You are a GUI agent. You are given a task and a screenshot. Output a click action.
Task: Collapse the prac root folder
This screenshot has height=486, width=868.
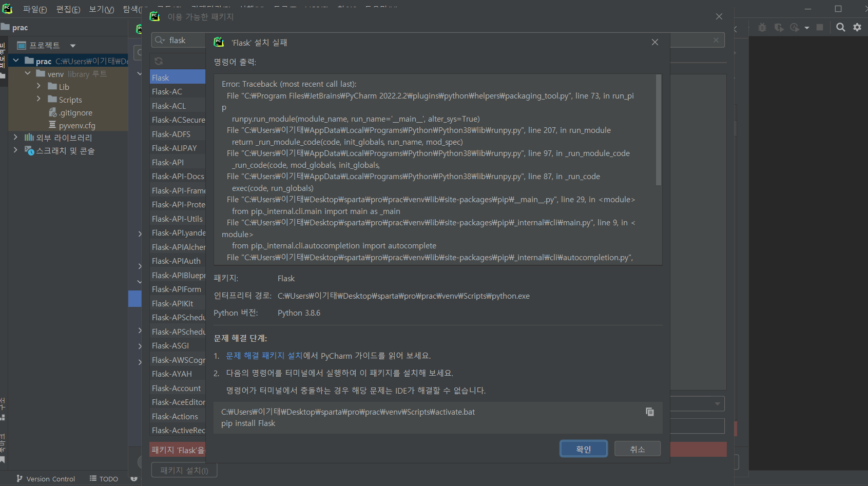(16, 61)
